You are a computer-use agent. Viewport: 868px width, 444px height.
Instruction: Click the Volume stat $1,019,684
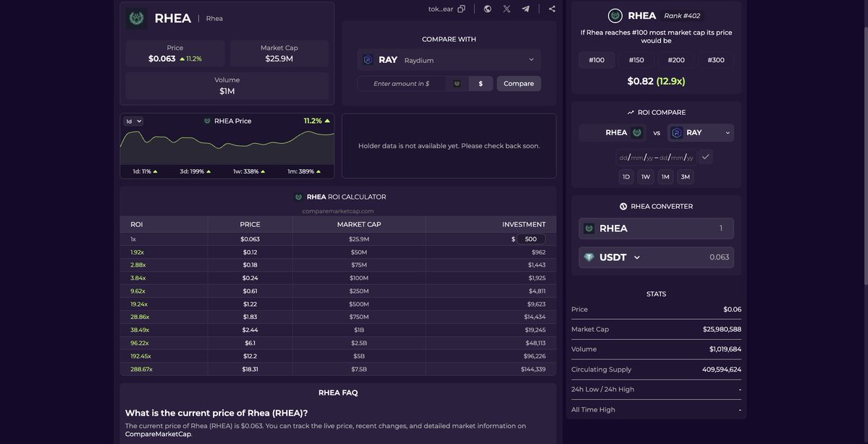(725, 349)
